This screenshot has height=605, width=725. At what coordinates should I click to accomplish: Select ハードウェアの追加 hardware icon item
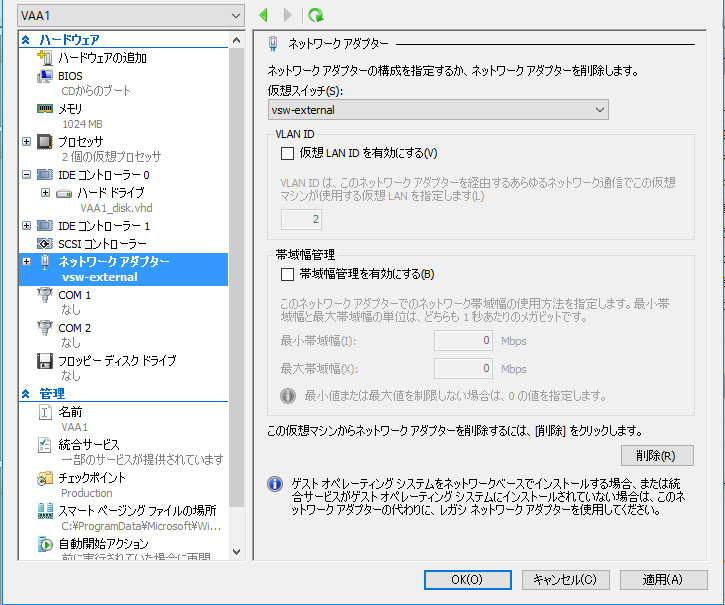tap(44, 58)
